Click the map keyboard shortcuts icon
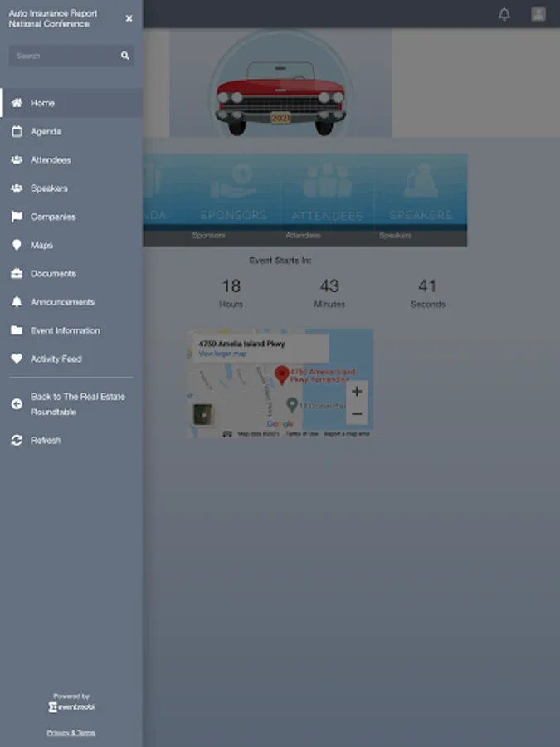 coord(227,434)
